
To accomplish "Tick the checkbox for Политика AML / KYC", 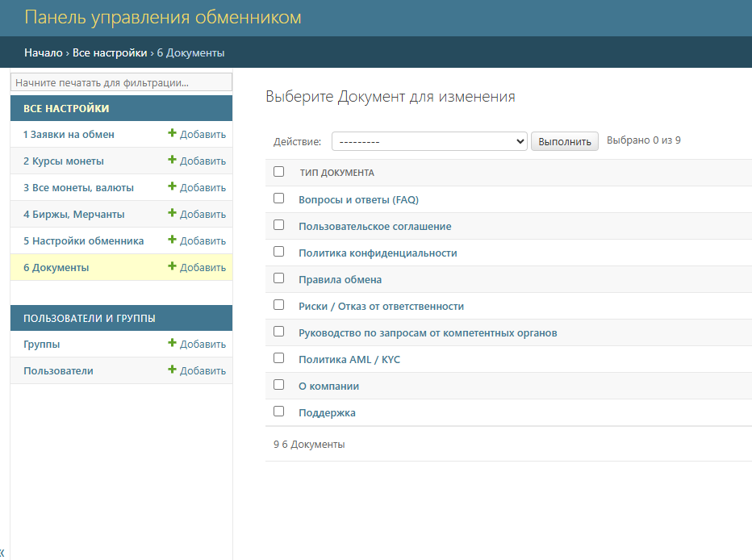I will [279, 358].
